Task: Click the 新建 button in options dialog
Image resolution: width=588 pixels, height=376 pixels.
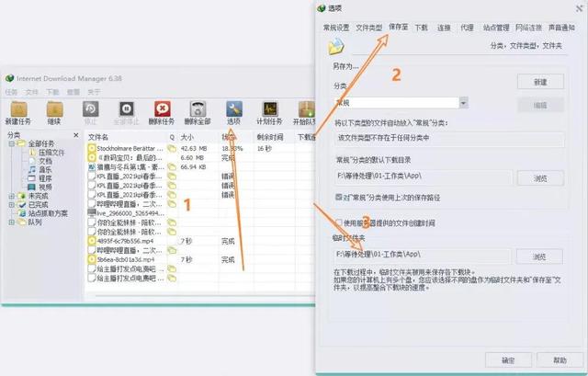Action: (540, 82)
